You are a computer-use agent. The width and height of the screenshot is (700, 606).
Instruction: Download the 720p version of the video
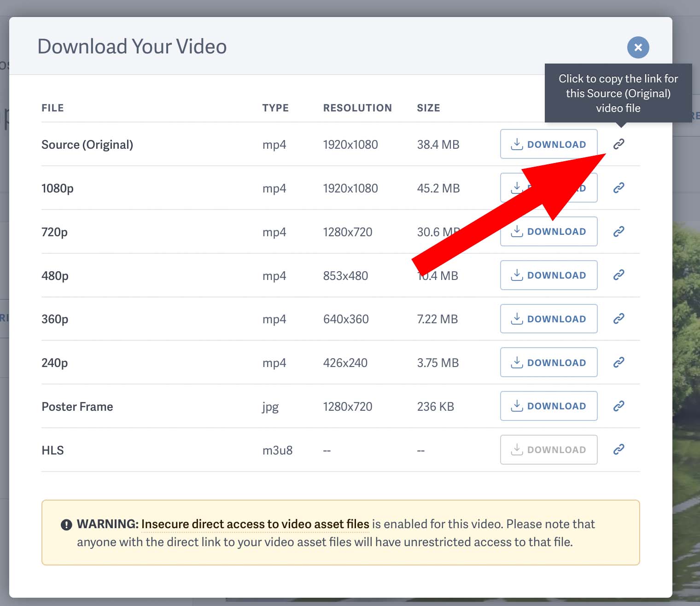point(548,231)
